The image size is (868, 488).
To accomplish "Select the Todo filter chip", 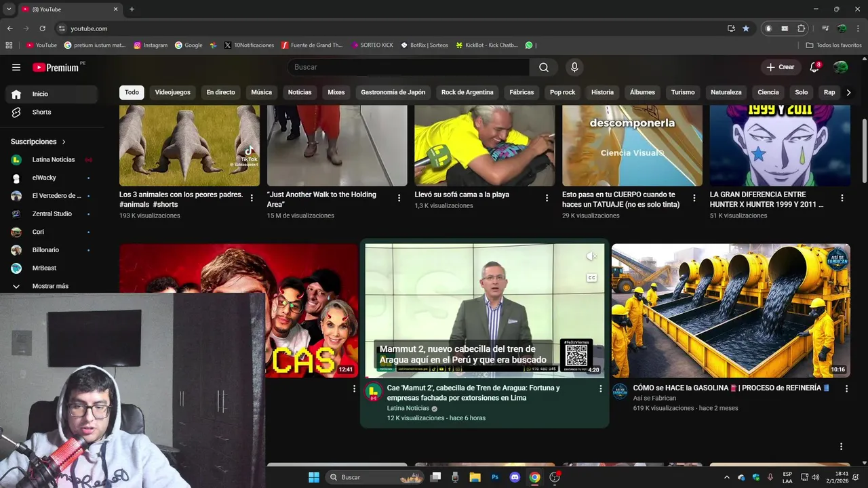I will point(132,92).
